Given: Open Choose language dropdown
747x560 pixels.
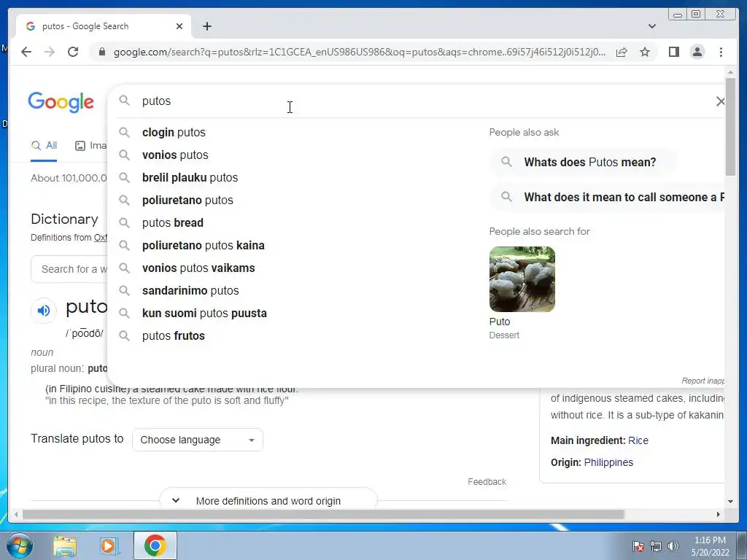Looking at the screenshot, I should [197, 440].
